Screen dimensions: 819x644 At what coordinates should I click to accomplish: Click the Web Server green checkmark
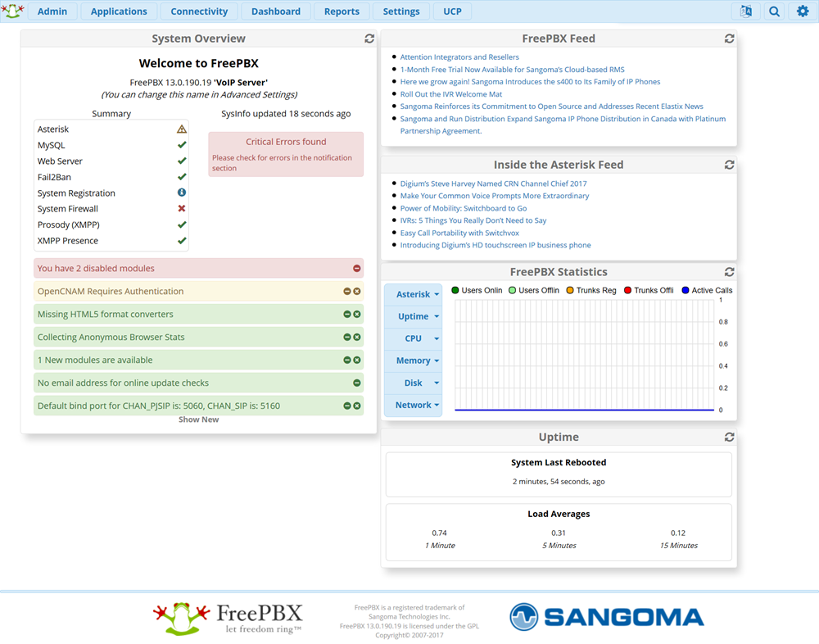181,161
